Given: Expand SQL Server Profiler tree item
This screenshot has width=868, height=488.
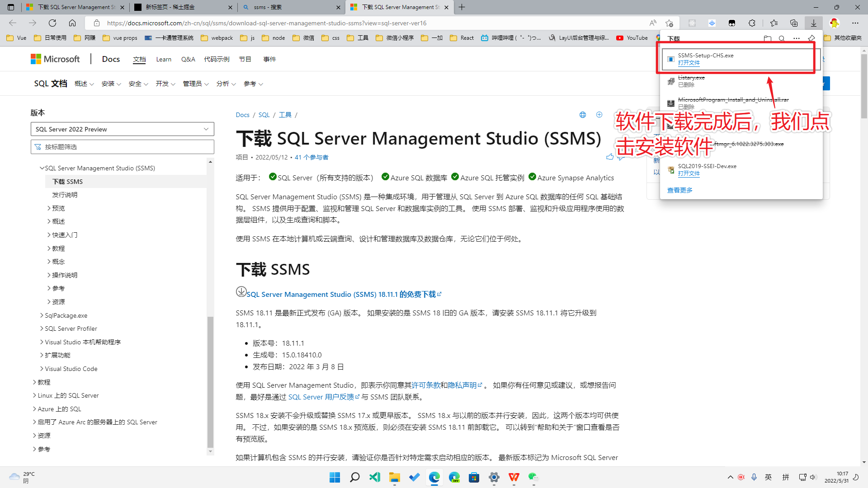Looking at the screenshot, I should tap(42, 328).
